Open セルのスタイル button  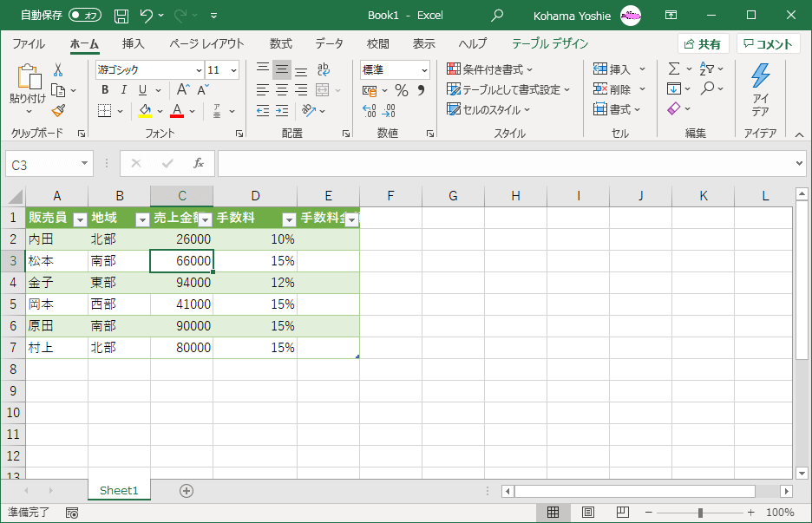(488, 110)
